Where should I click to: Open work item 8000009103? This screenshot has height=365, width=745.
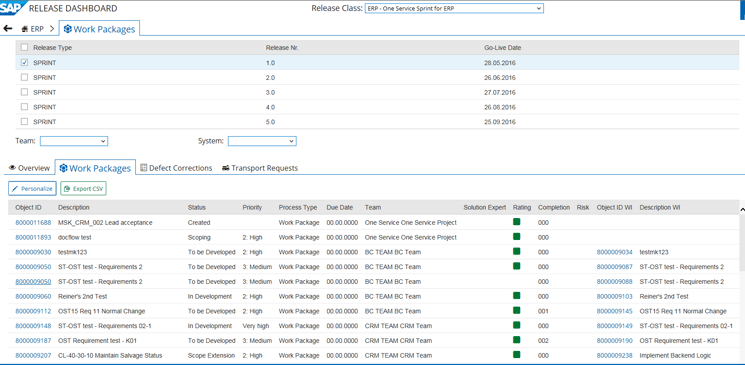[614, 296]
